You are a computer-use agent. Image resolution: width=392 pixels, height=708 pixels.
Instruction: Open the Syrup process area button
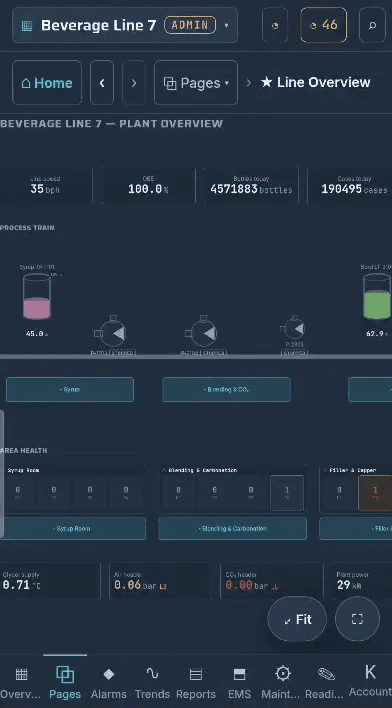click(x=70, y=390)
